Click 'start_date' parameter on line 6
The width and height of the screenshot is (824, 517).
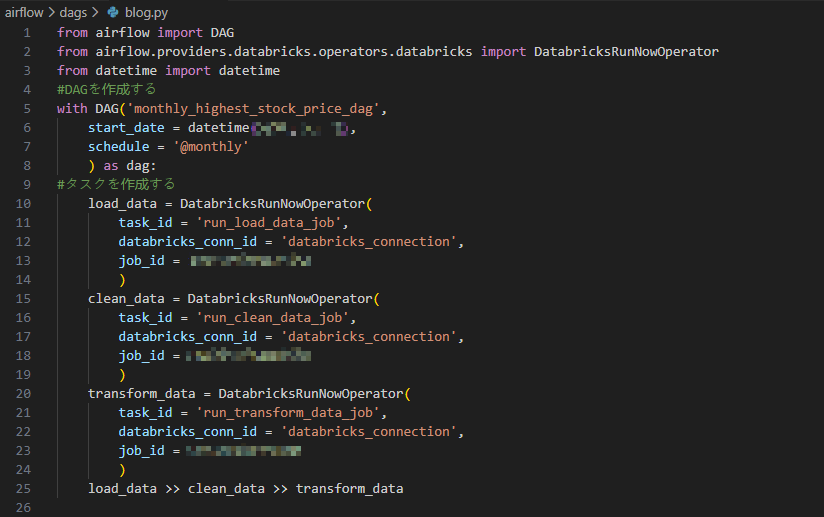coord(126,128)
